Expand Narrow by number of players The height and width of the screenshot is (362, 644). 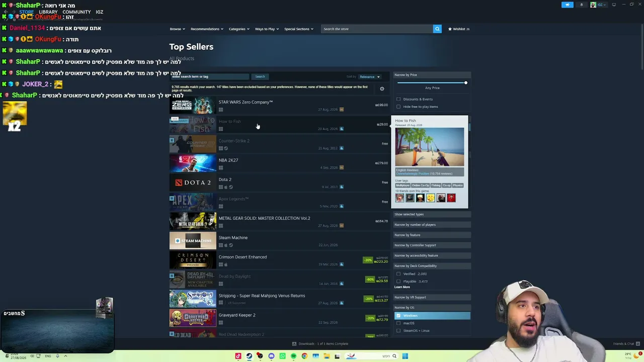[431, 225]
